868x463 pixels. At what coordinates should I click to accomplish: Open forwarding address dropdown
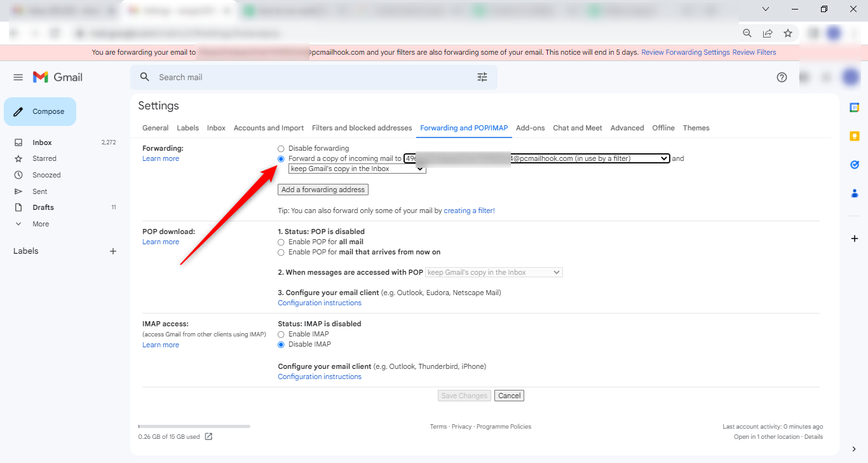(x=537, y=158)
